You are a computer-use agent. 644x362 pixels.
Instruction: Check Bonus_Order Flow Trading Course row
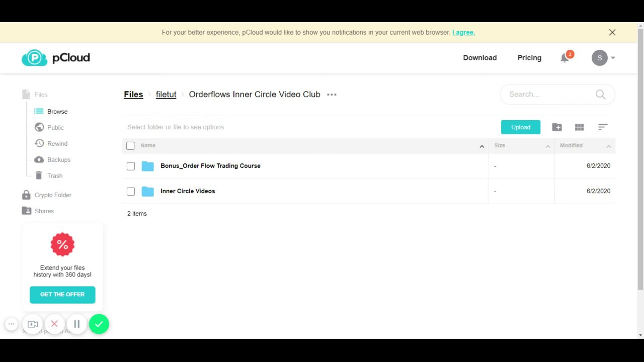tap(131, 166)
